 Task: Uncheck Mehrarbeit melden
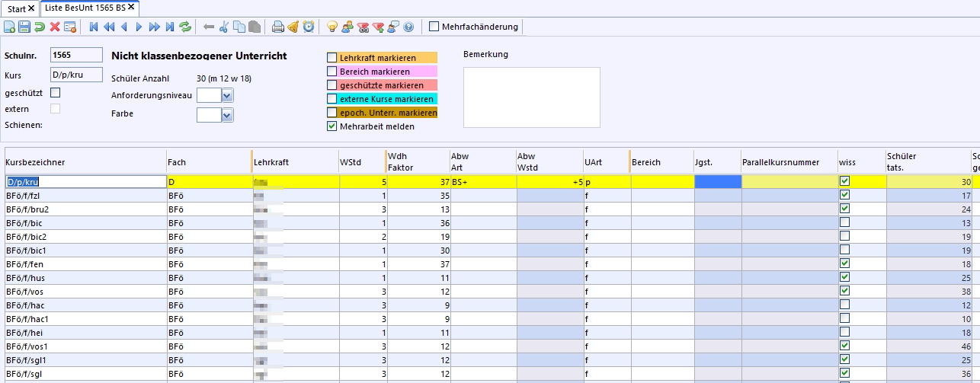point(331,126)
